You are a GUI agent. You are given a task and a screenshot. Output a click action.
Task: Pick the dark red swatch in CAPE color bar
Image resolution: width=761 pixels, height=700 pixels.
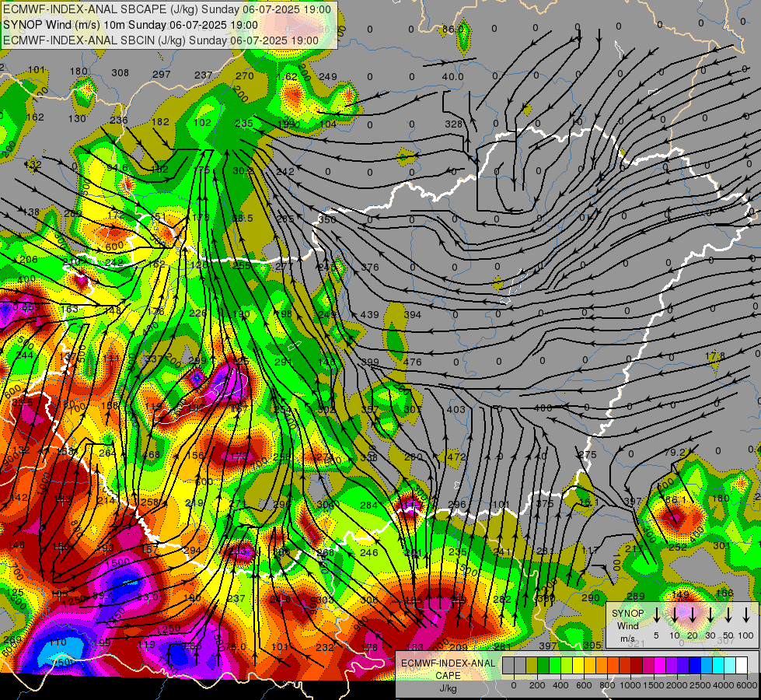(x=637, y=665)
